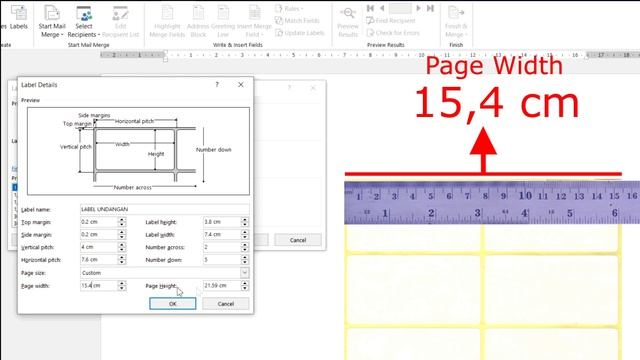This screenshot has width=640, height=360.
Task: Click the left indent marker on the ruler
Action: coord(165,59)
